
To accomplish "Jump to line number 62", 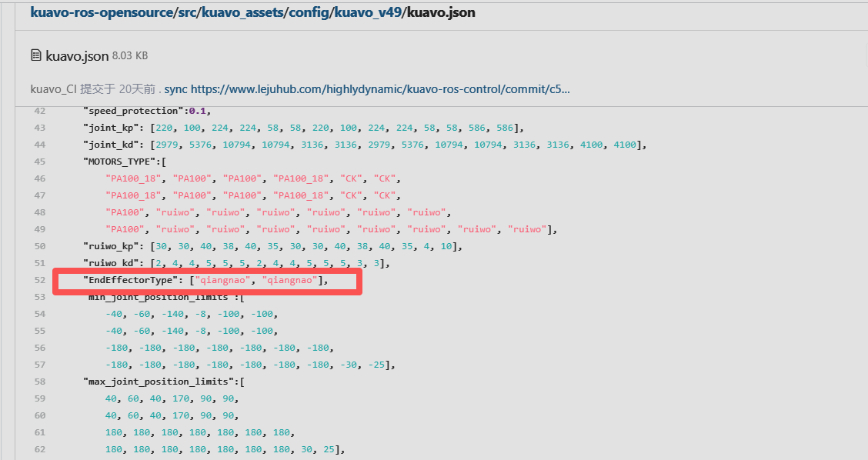I will tap(40, 449).
